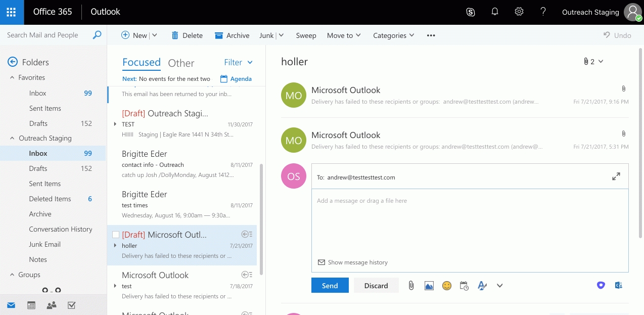Click Undo in the toolbar
The image size is (644, 315).
[617, 35]
